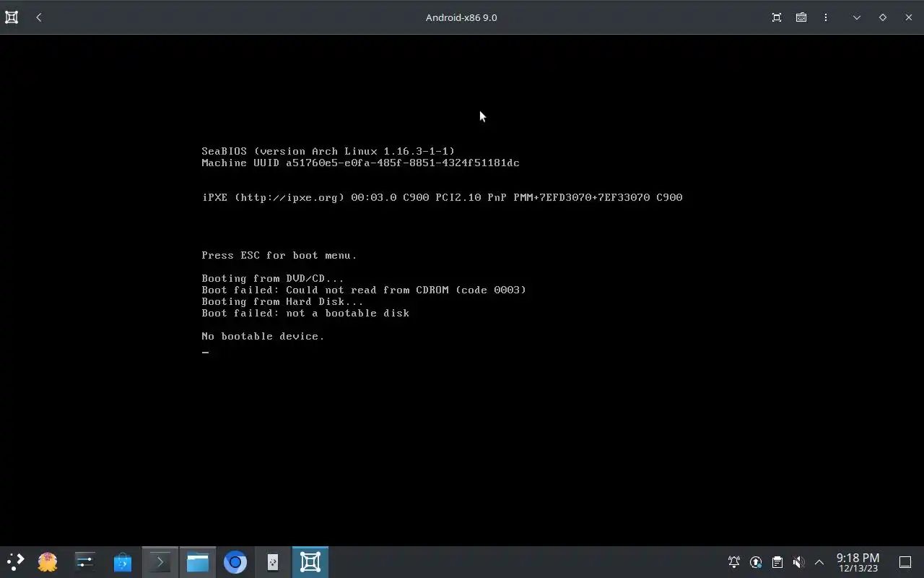Screen dimensions: 924x578
Task: Open clipboard manager in system tray
Action: 777,562
